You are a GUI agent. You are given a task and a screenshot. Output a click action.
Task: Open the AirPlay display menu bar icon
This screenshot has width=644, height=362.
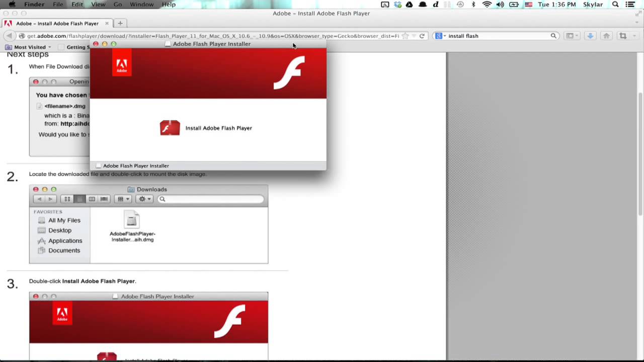tap(385, 5)
